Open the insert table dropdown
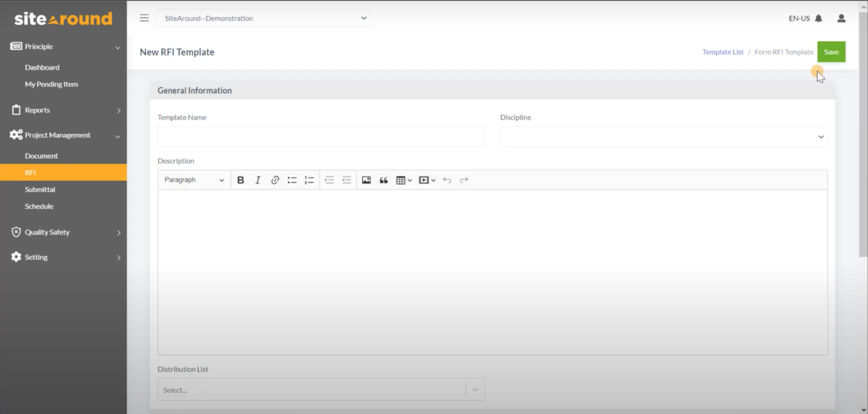This screenshot has width=868, height=414. pos(404,179)
